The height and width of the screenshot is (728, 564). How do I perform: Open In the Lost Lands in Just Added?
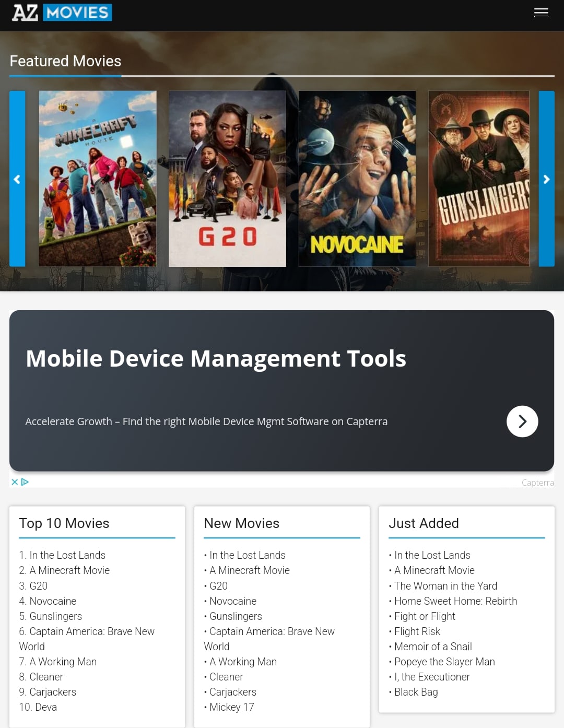point(432,555)
